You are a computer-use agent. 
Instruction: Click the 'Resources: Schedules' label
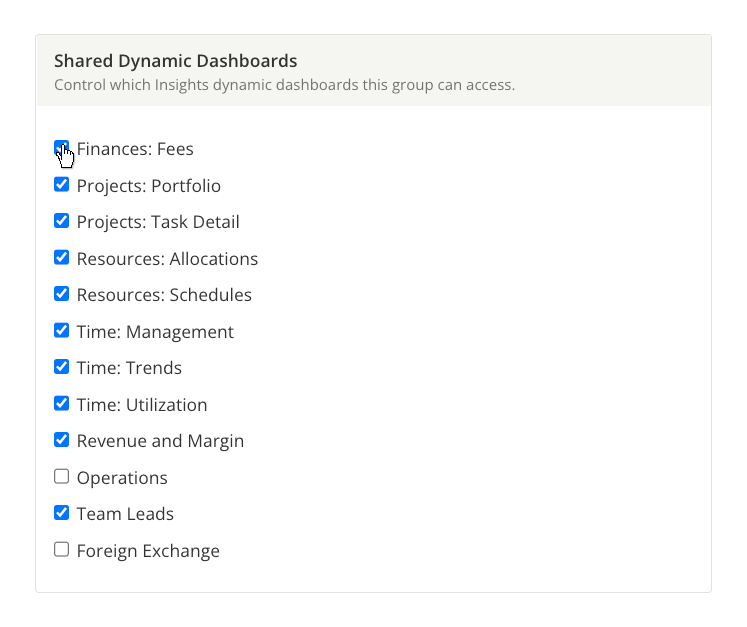pyautogui.click(x=164, y=295)
